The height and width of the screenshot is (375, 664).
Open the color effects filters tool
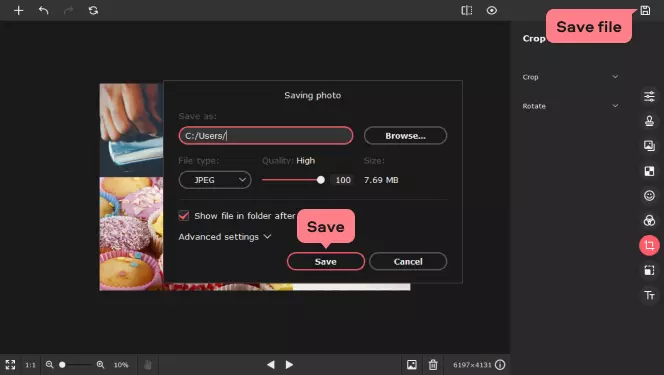[649, 221]
